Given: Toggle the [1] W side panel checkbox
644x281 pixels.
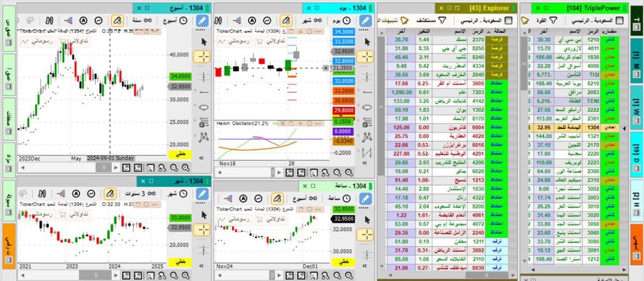Looking at the screenshot, I should [x=637, y=120].
